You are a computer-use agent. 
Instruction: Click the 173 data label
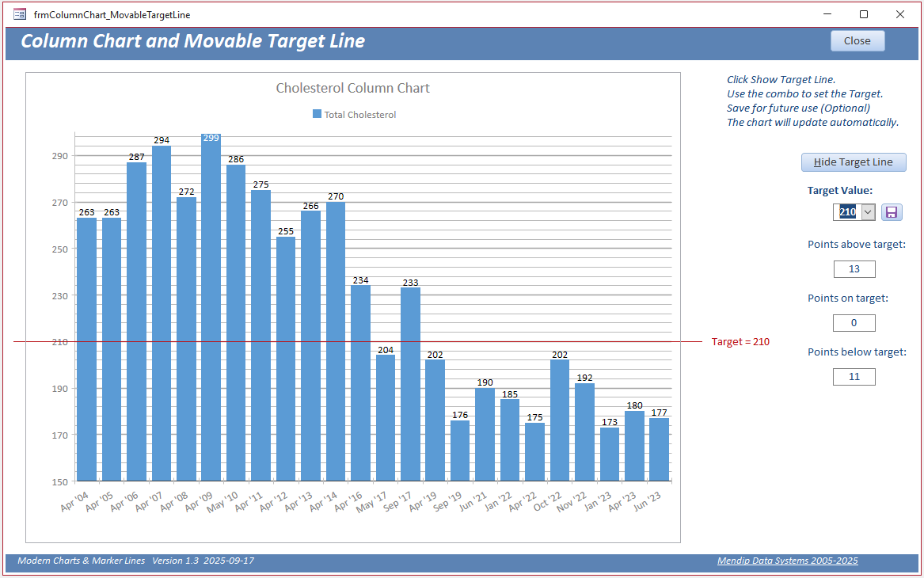(x=610, y=423)
